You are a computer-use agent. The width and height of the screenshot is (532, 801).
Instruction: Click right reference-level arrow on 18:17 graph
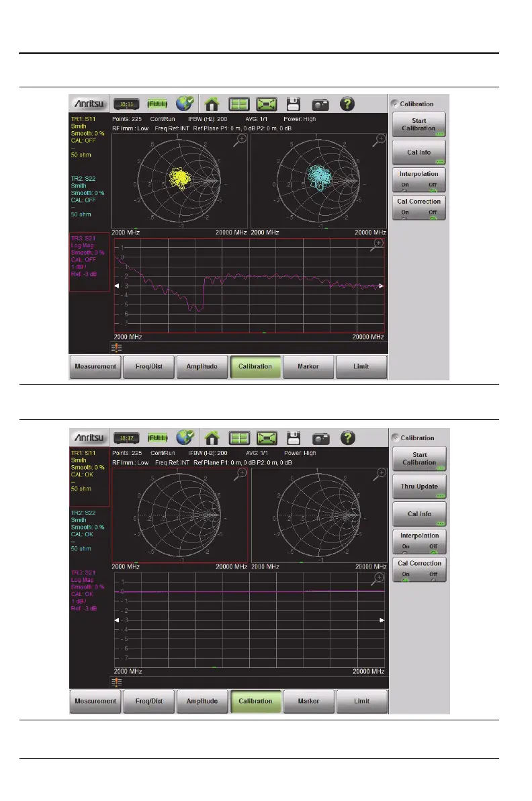pyautogui.click(x=382, y=620)
